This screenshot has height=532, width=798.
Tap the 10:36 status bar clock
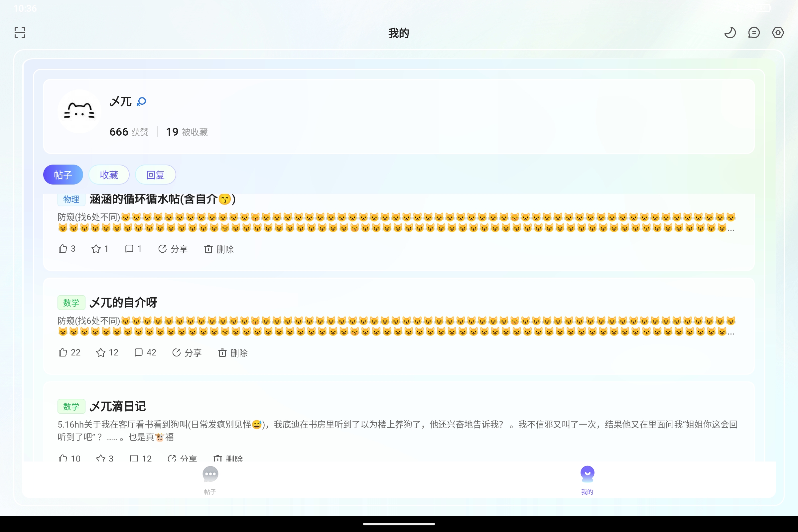[25, 8]
